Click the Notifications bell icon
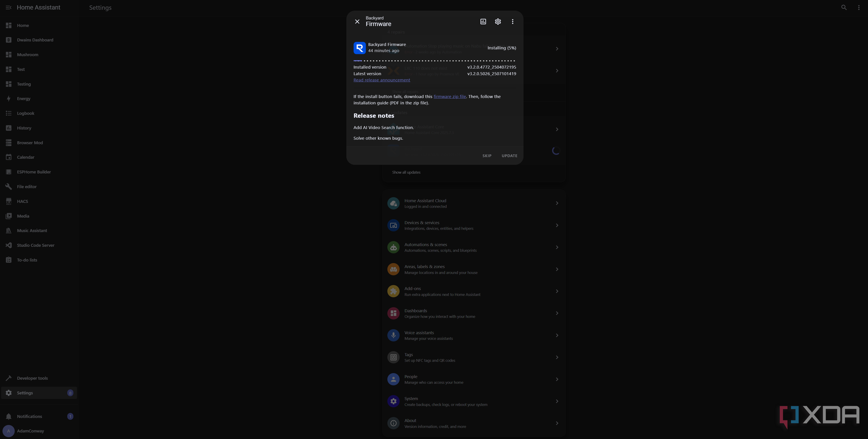 [x=9, y=416]
